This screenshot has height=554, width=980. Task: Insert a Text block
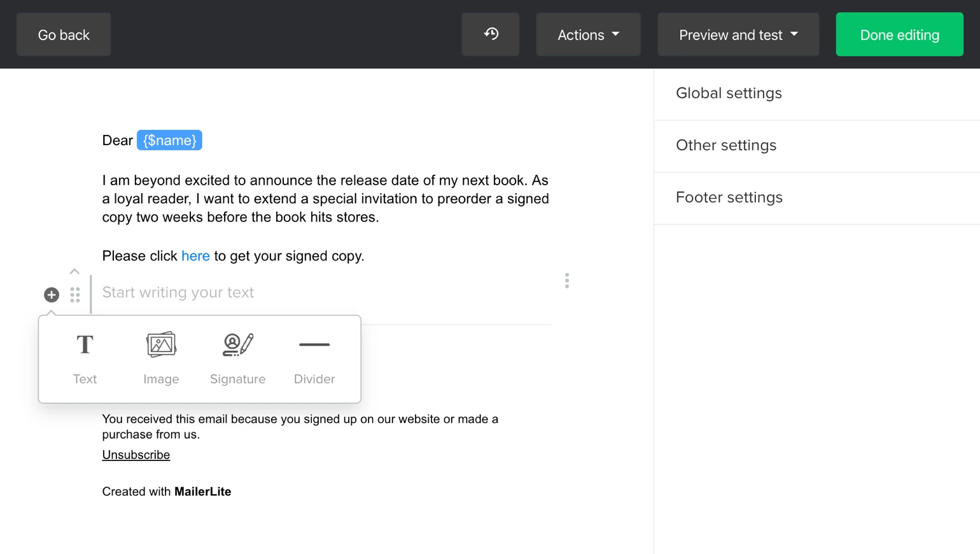pos(85,359)
